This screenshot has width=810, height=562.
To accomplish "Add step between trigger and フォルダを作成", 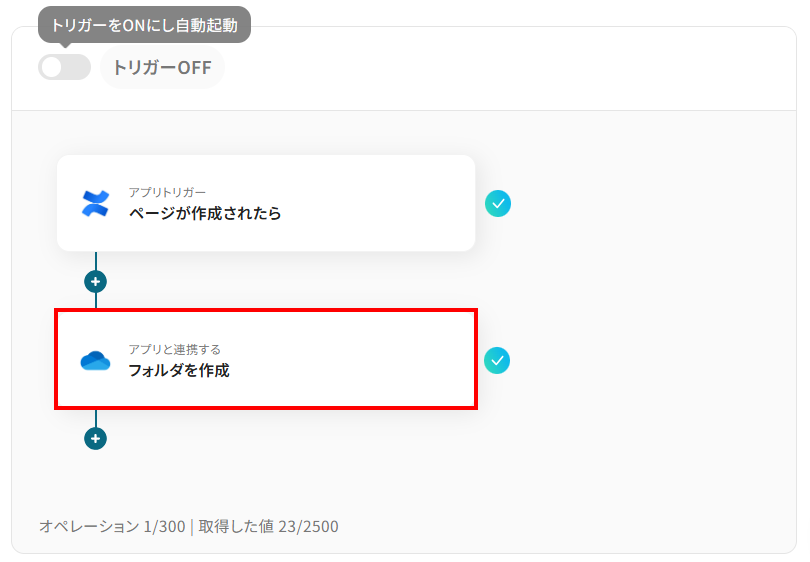I will click(x=96, y=282).
